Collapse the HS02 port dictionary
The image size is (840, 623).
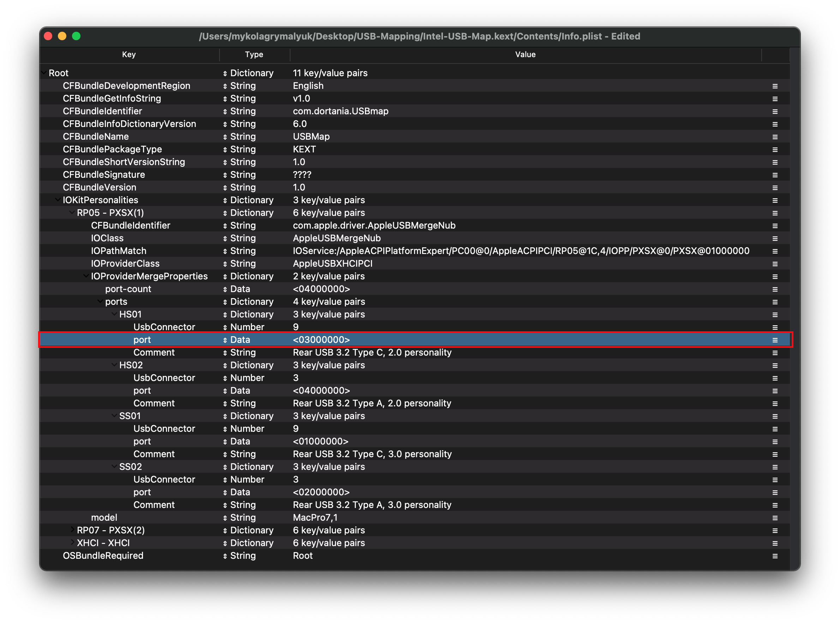pyautogui.click(x=114, y=365)
